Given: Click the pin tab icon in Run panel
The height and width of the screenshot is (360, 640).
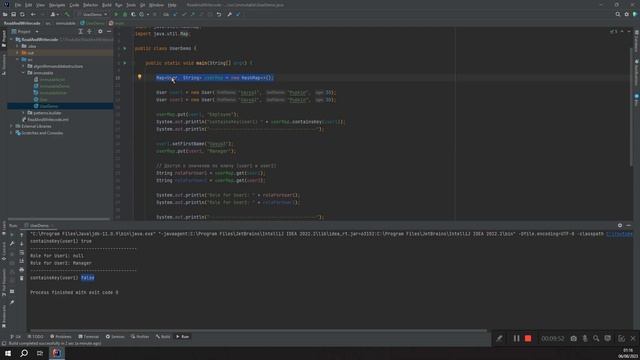Looking at the screenshot, I should 12,302.
